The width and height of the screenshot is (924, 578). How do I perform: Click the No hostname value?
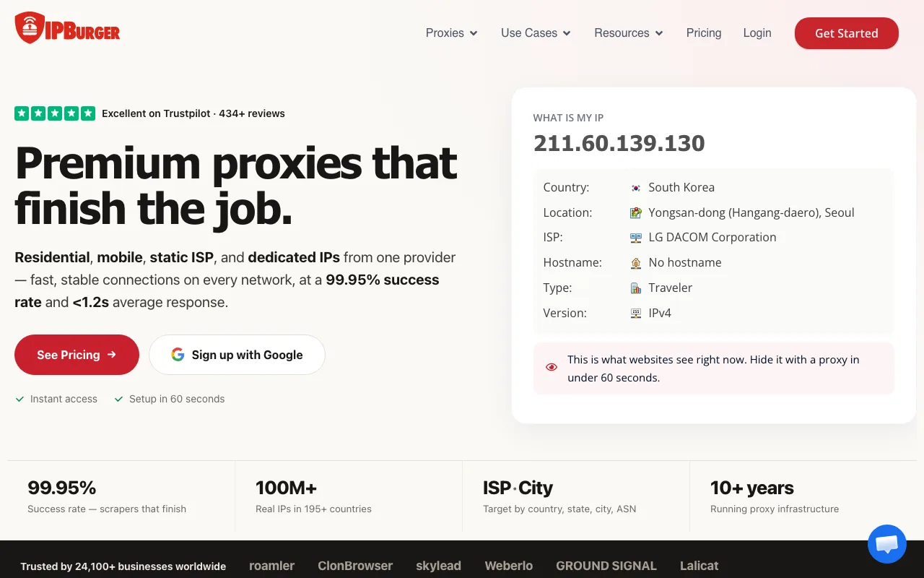pyautogui.click(x=685, y=262)
